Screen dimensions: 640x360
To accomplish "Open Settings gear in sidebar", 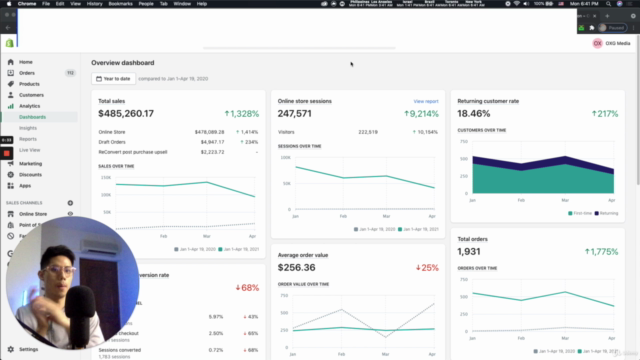I will pos(11,349).
